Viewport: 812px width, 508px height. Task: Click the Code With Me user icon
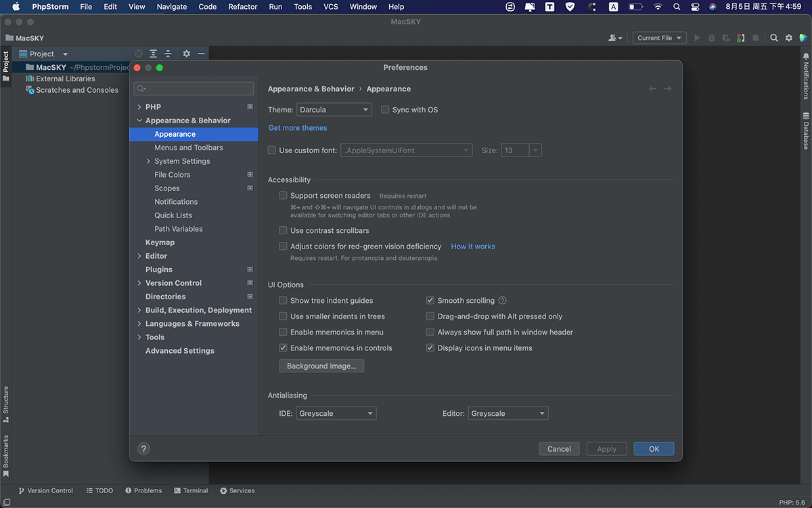[615, 38]
